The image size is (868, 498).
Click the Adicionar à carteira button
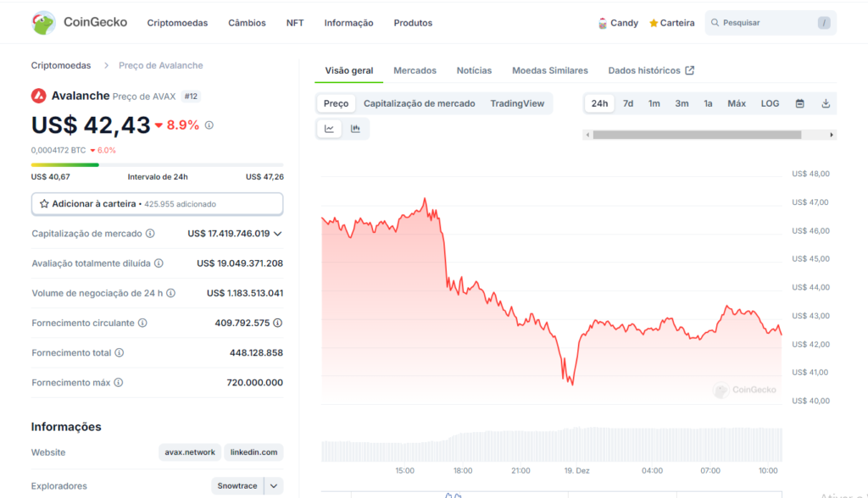pos(157,203)
